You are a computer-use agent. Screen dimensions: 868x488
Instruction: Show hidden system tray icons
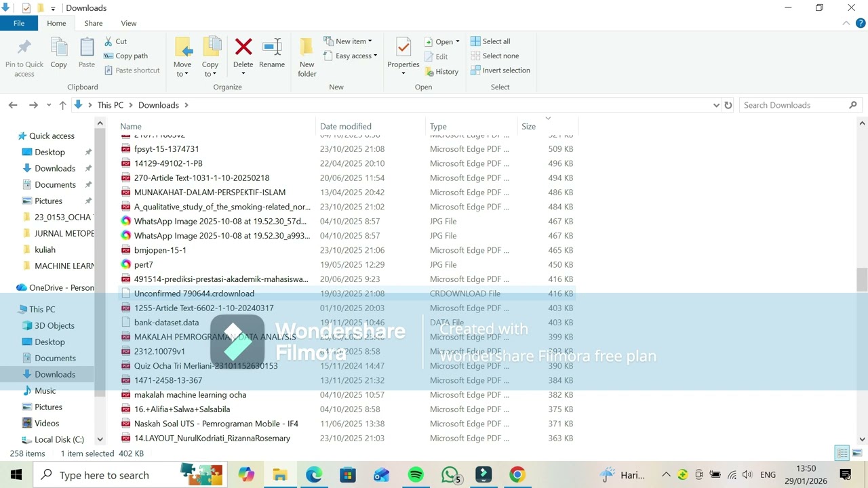coord(666,474)
